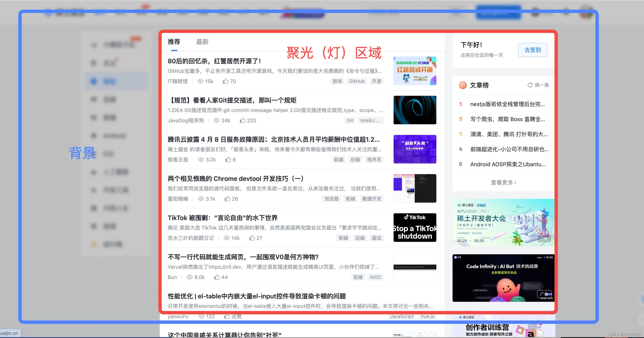Visit author IT咖啡馆 profile
Image resolution: width=644 pixels, height=338 pixels.
(177, 81)
